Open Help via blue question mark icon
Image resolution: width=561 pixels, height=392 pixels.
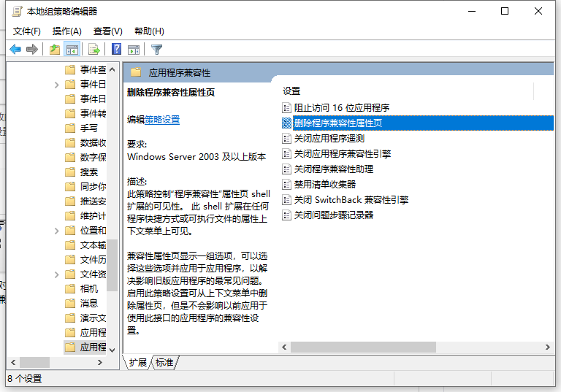coord(116,50)
